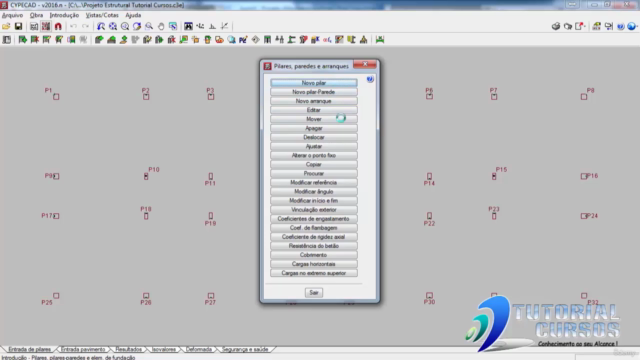The height and width of the screenshot is (360, 640).
Task: Click Coeficientes de engastamento button
Action: [313, 219]
